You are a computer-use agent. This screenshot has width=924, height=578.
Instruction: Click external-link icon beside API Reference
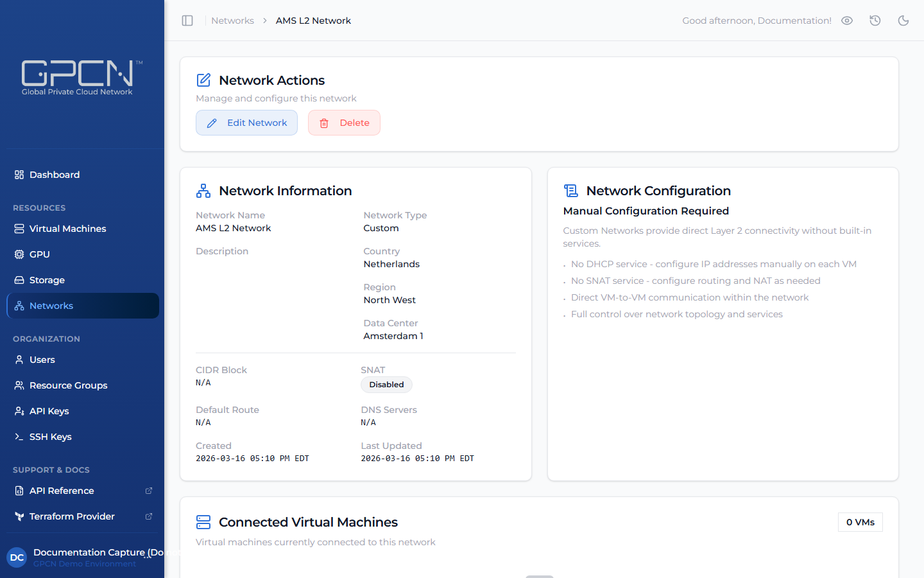pos(149,491)
